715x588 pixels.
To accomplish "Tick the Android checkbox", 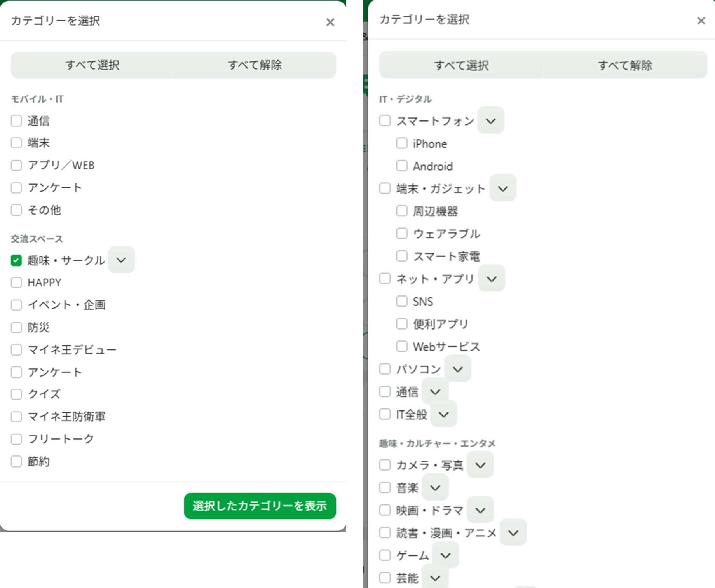I will tap(402, 166).
